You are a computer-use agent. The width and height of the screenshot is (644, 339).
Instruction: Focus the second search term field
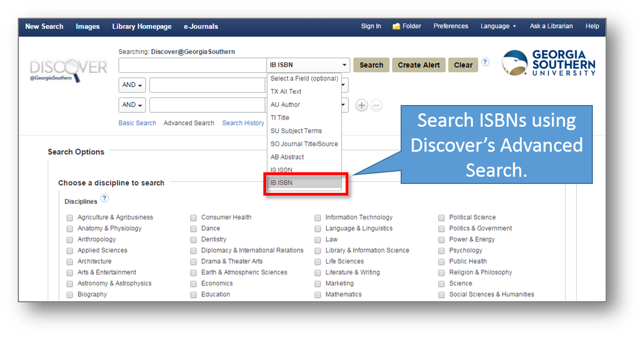pyautogui.click(x=208, y=85)
